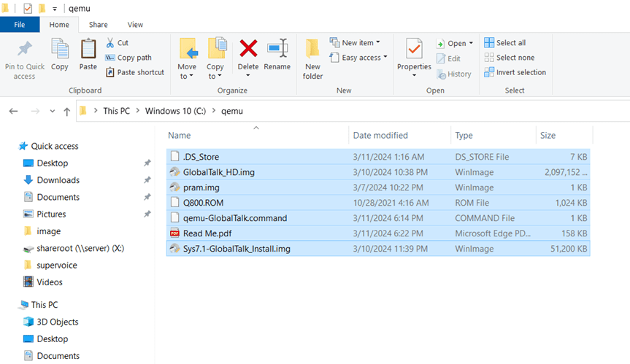Screen dimensions: 630x364
Task: Click the Rename icon
Action: (x=277, y=48)
